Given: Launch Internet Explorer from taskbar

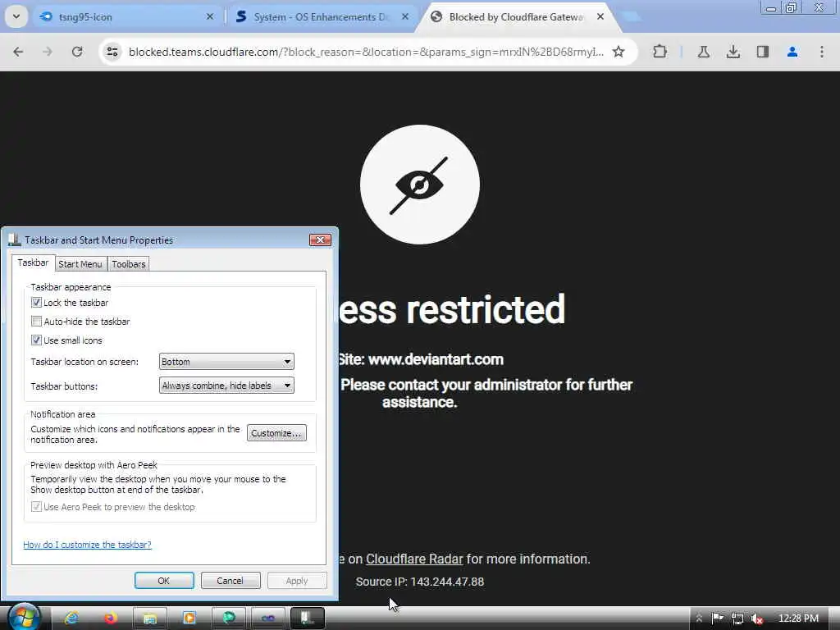Looking at the screenshot, I should coord(71,619).
